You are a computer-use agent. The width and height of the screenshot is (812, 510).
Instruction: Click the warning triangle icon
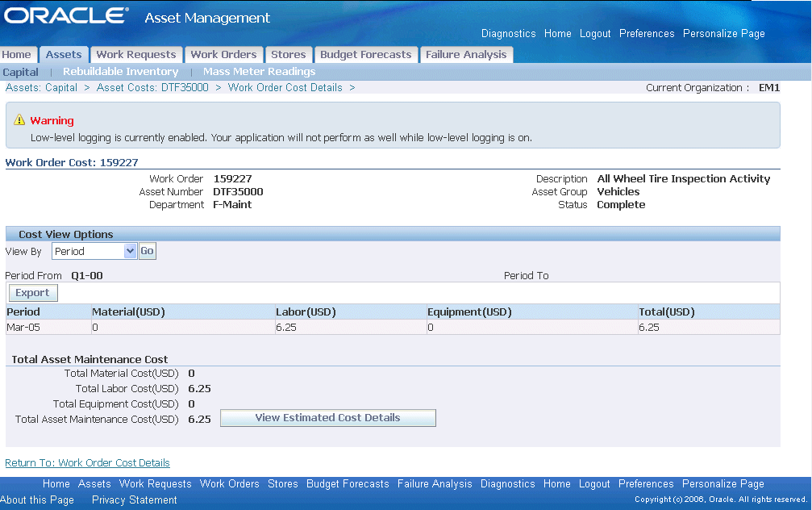pos(19,119)
